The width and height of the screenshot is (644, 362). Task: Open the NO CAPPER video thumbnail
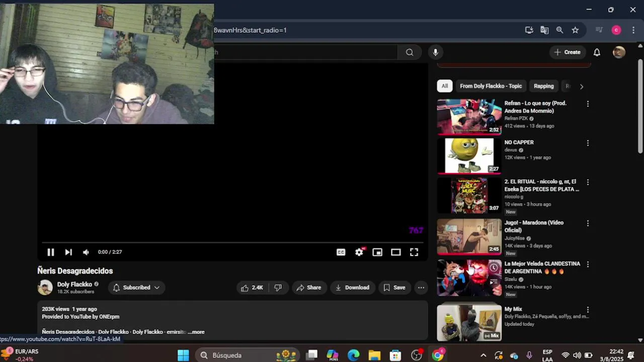(469, 155)
